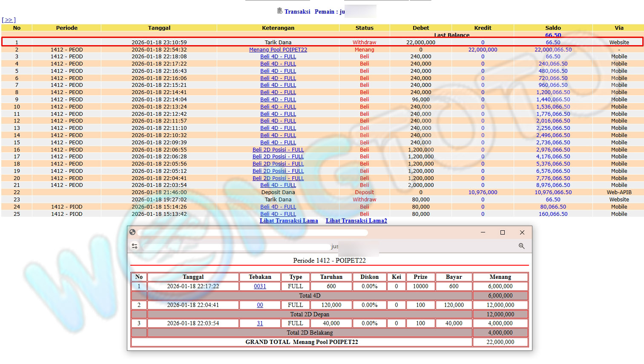Click the Saldo column header
Screen dimensions: 644x364
[x=553, y=28]
